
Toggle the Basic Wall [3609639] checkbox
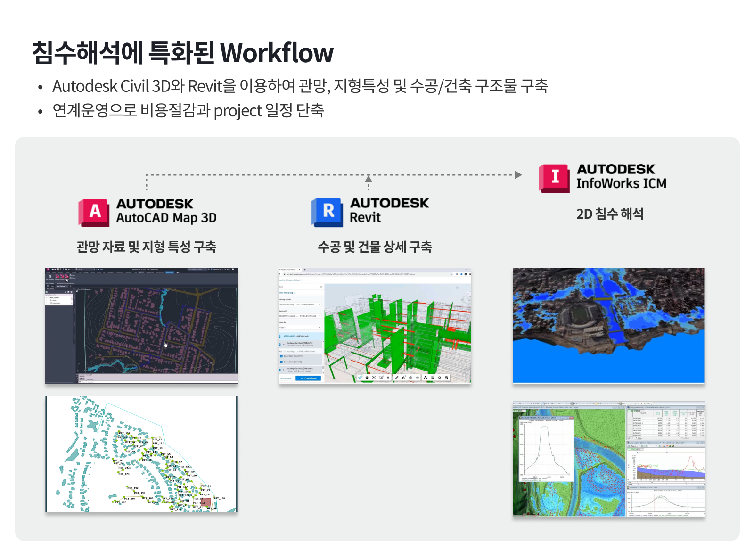coord(281,356)
